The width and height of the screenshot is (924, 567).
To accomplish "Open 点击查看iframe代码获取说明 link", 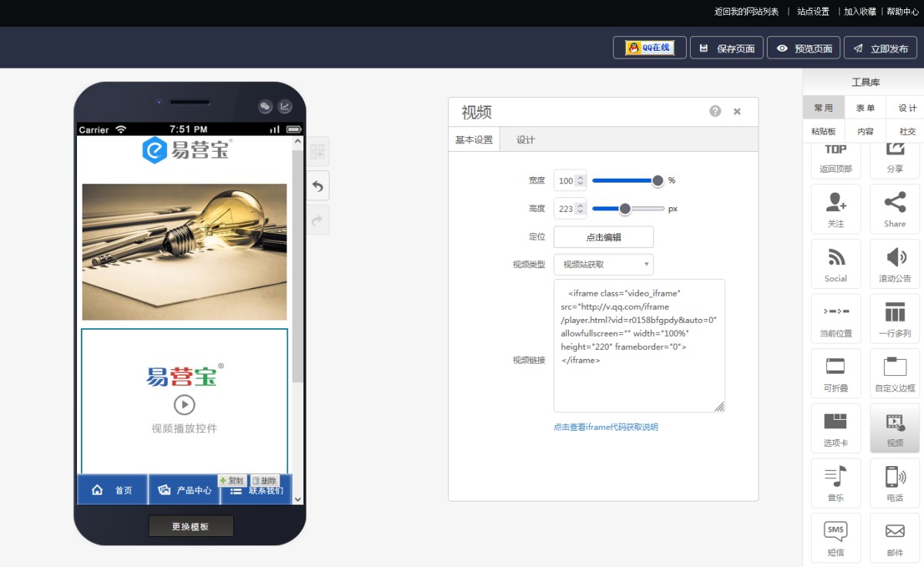I will tap(606, 427).
